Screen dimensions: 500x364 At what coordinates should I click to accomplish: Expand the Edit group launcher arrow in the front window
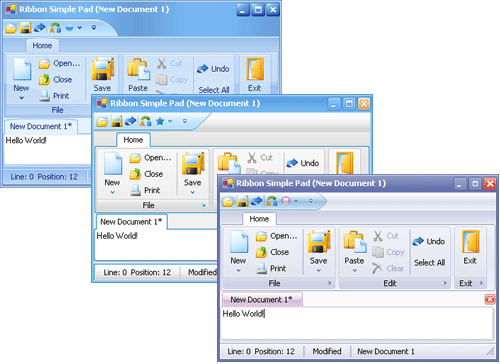[x=445, y=283]
